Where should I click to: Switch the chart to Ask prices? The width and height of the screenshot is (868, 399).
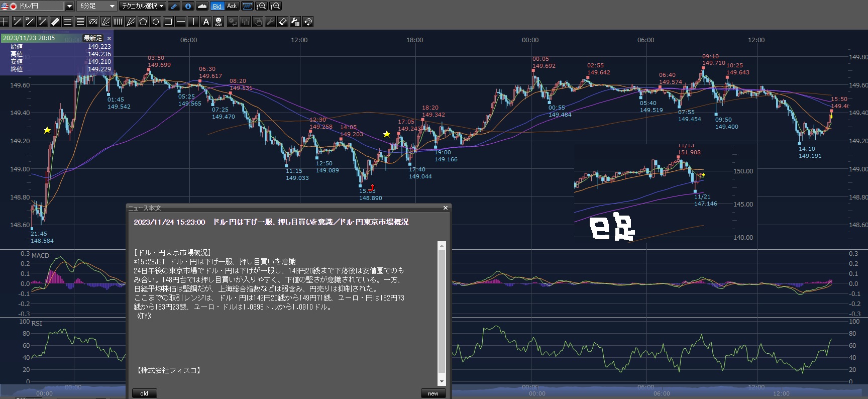[x=232, y=6]
